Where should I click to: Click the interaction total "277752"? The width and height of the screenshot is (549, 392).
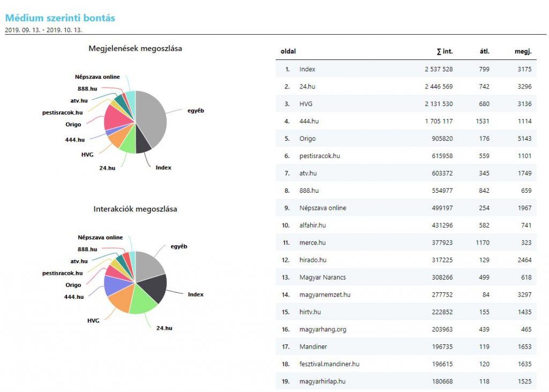[x=442, y=295]
